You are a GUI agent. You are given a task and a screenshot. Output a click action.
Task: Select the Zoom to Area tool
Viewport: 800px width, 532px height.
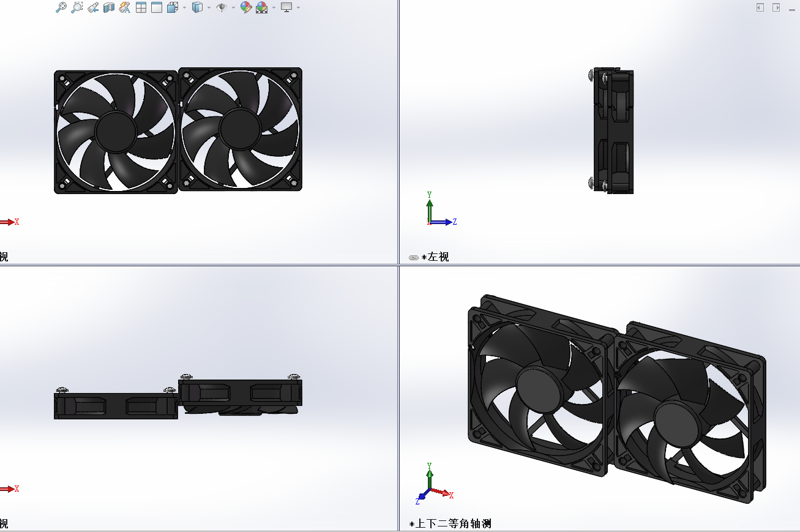coord(77,7)
